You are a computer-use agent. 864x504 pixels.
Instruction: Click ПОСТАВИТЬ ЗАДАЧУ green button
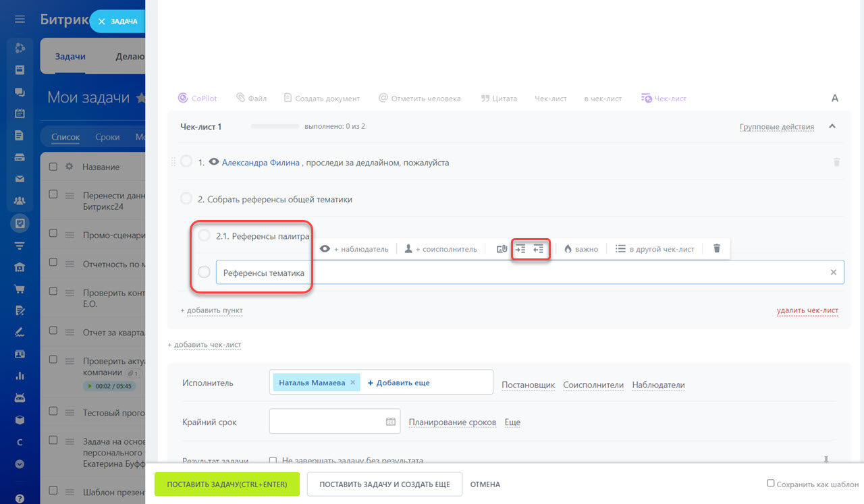pos(227,484)
